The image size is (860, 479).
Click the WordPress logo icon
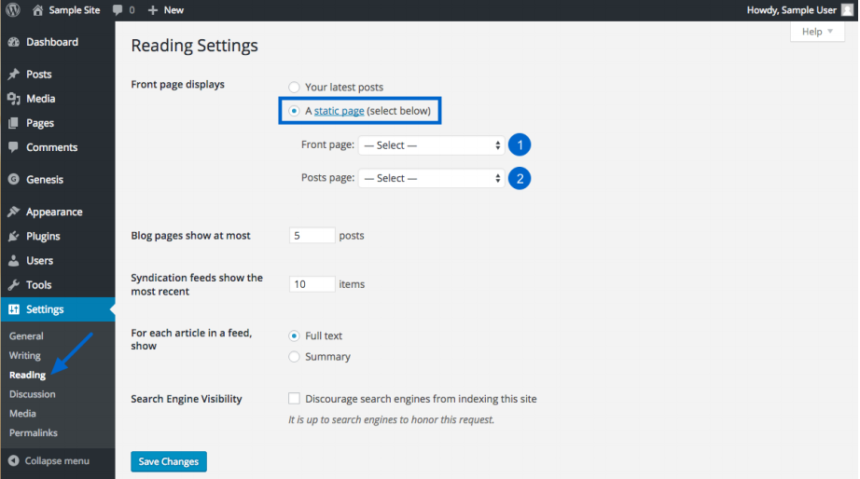(13, 10)
